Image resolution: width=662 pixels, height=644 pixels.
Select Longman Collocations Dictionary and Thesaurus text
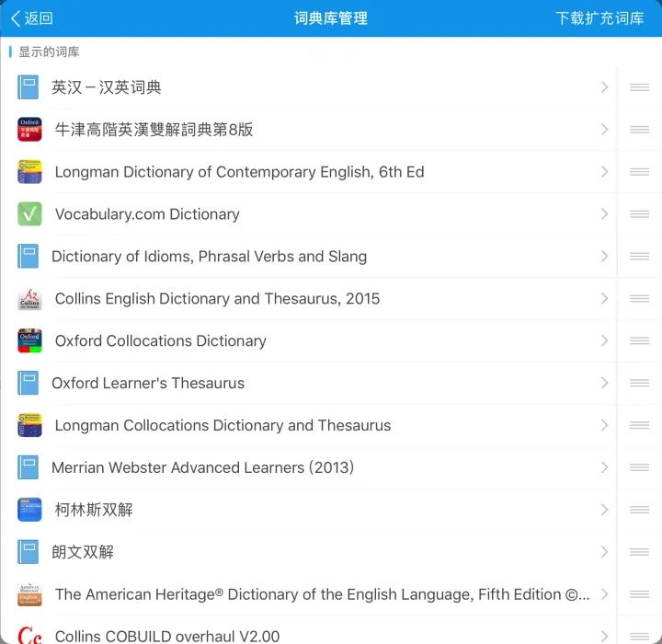point(223,426)
